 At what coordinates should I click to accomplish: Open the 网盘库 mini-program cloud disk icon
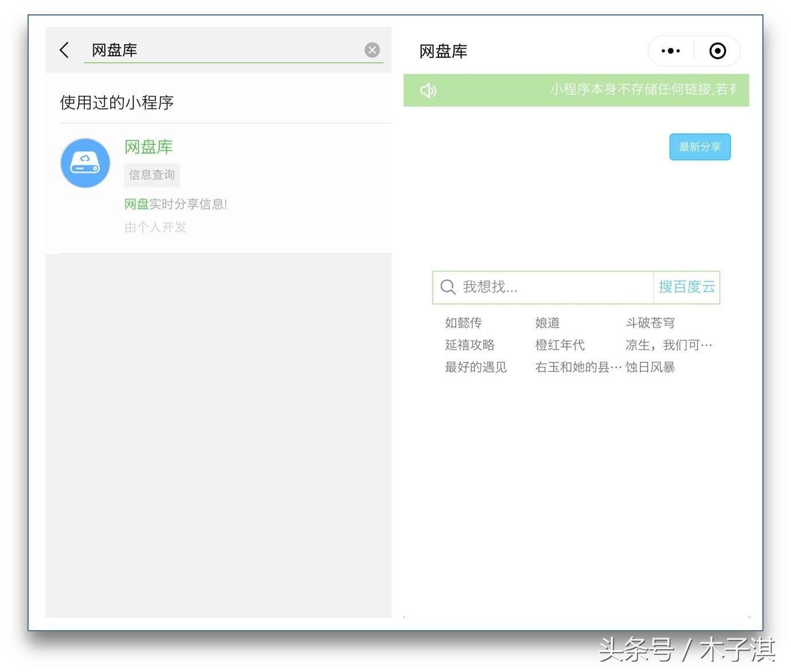(x=85, y=162)
